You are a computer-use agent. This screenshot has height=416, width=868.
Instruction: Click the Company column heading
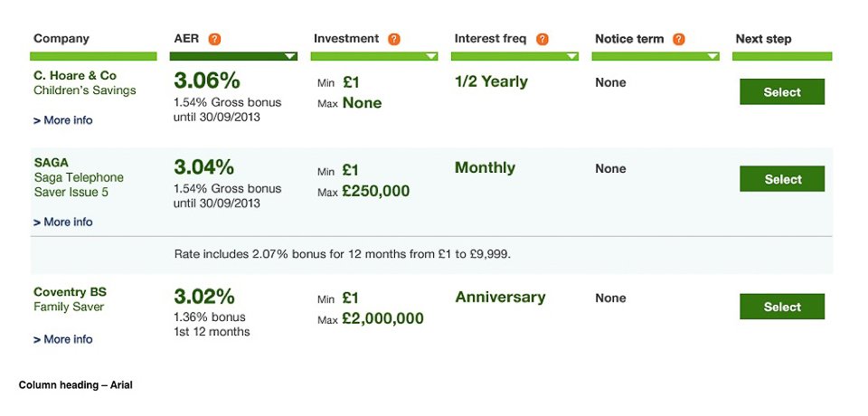61,39
